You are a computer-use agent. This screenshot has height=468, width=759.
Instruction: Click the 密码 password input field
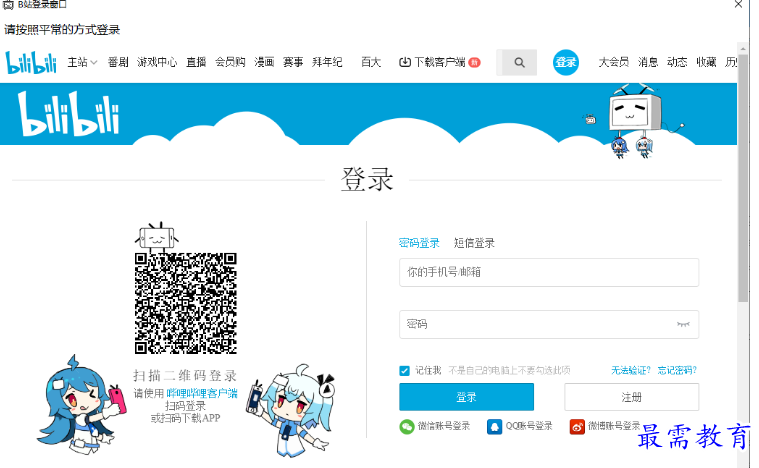click(549, 324)
